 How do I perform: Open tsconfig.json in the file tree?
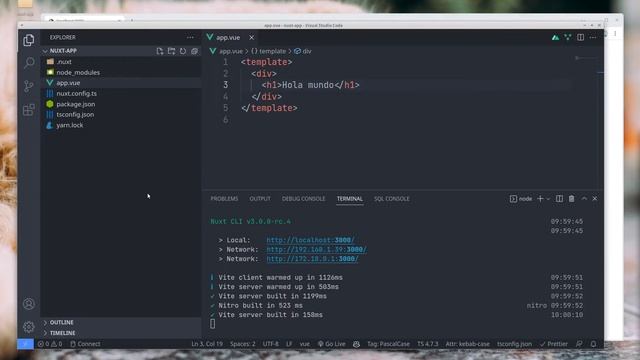pyautogui.click(x=75, y=115)
